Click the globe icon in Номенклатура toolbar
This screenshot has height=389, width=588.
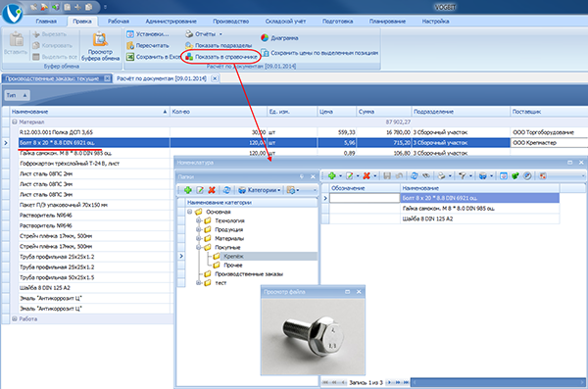(527, 175)
